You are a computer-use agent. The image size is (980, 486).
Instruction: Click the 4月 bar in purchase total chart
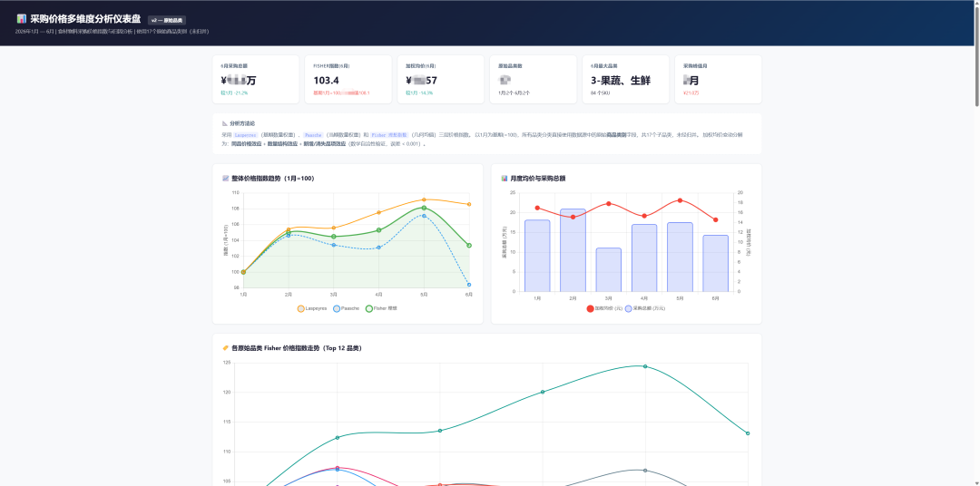pyautogui.click(x=644, y=258)
